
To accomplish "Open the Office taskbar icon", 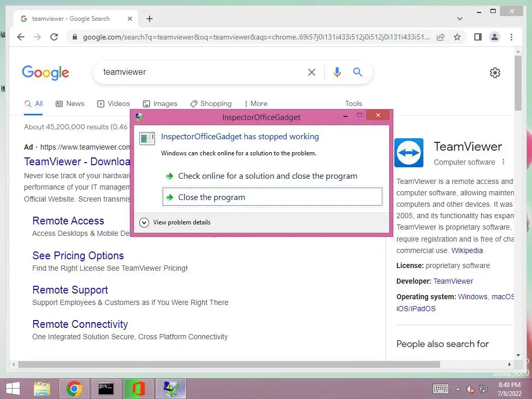I will point(138,389).
